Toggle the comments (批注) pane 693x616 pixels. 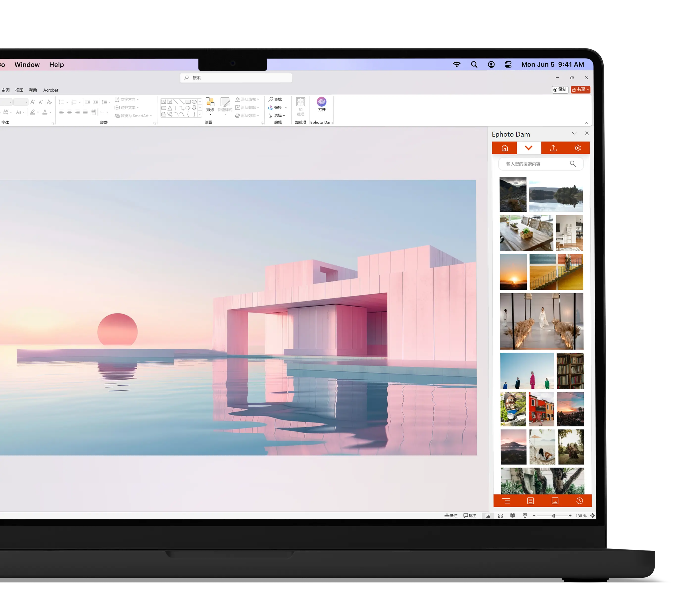[x=470, y=516]
